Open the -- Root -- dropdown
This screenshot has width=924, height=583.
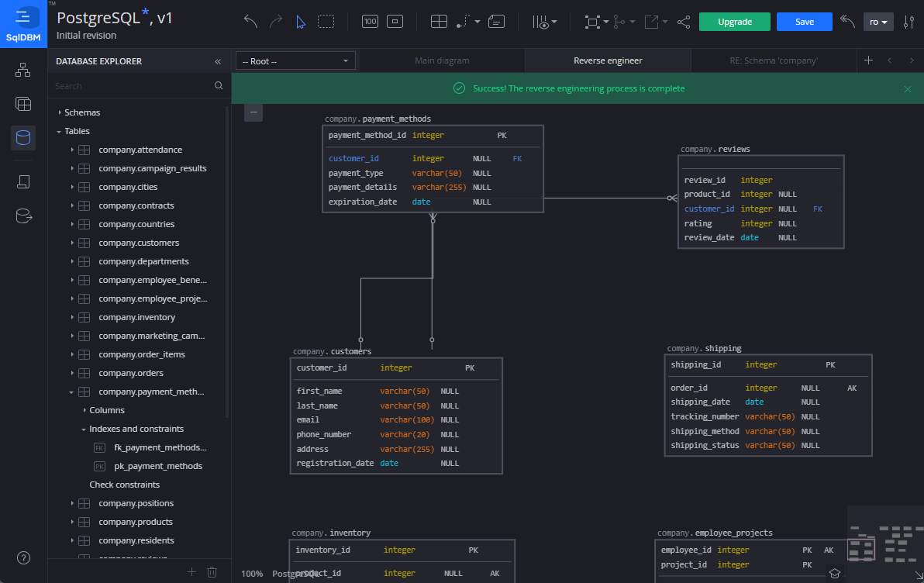click(x=295, y=60)
